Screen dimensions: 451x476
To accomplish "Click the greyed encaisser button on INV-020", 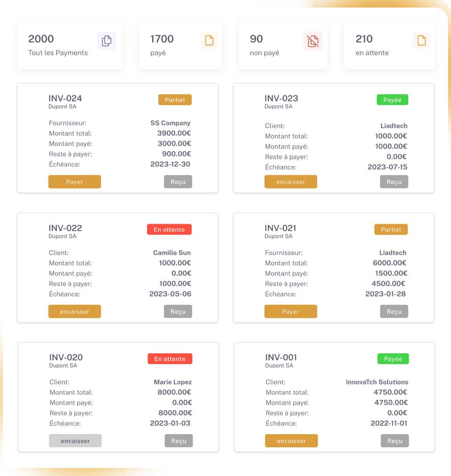I will pyautogui.click(x=75, y=441).
